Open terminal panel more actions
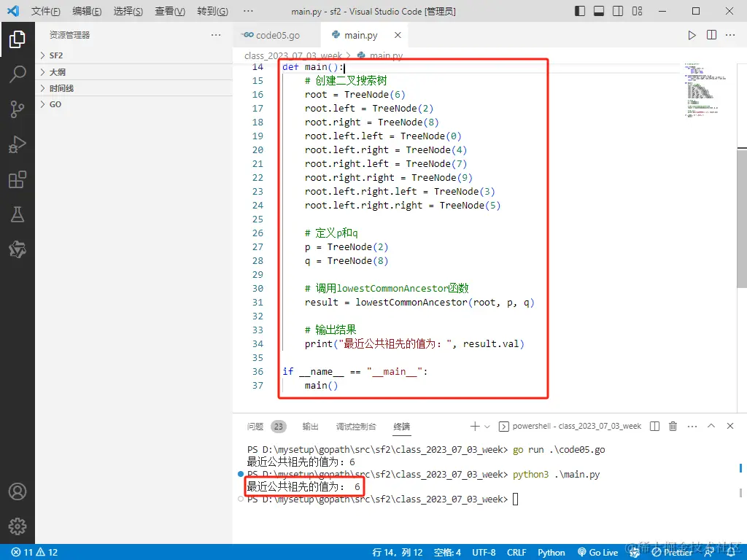The image size is (747, 560). pos(692,426)
